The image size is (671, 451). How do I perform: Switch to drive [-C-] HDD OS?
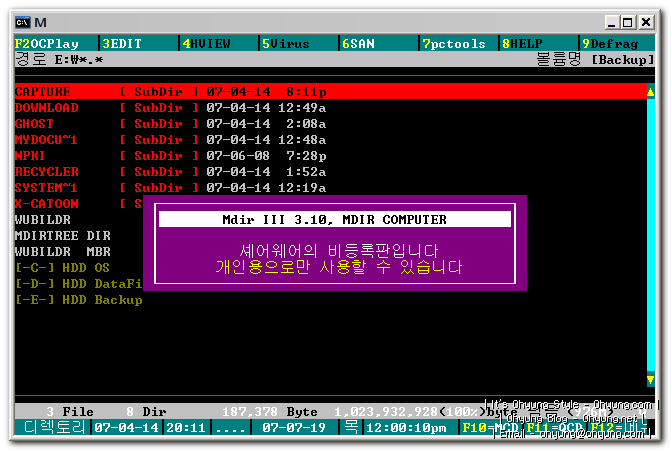click(x=62, y=268)
